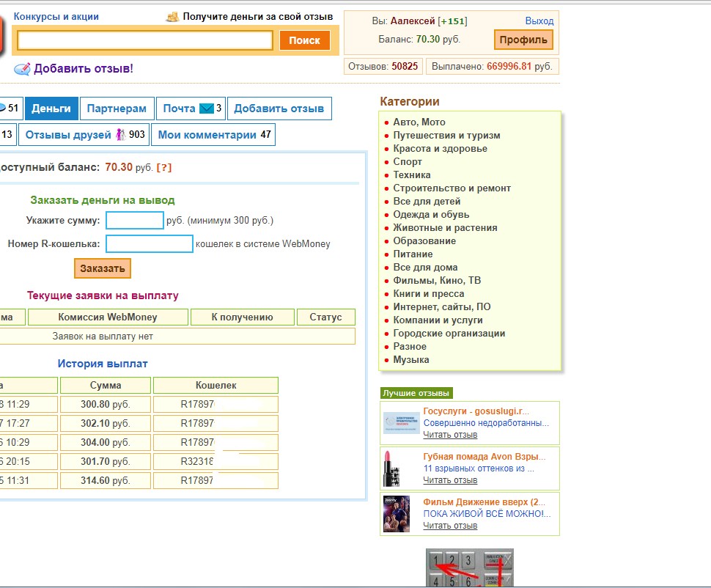Open the Мои комментарии tab
The height and width of the screenshot is (588, 711).
coord(214,135)
